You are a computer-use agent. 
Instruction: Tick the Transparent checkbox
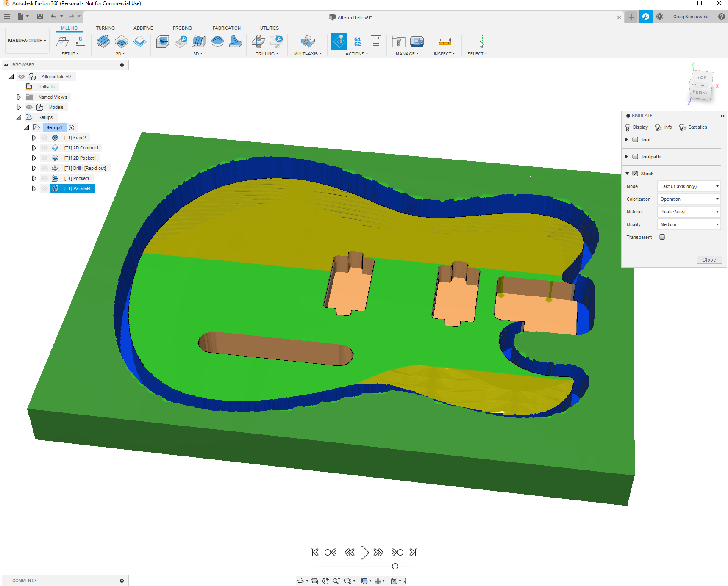tap(662, 237)
